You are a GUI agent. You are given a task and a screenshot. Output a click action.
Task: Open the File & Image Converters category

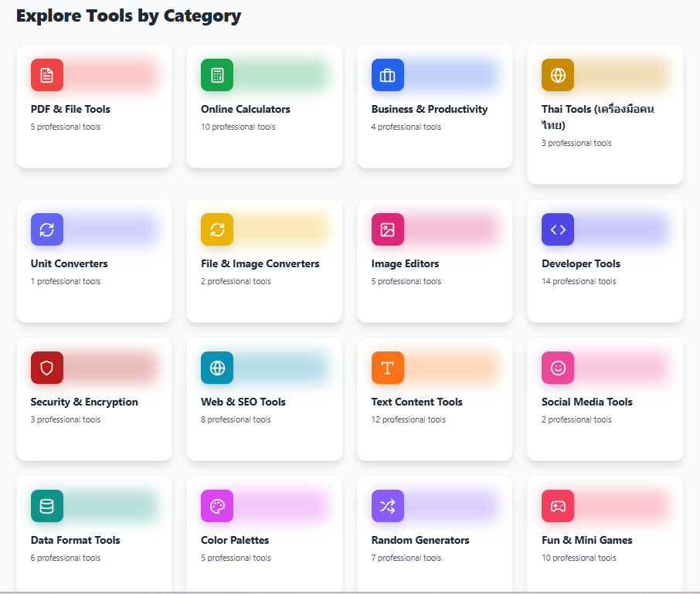pos(264,260)
